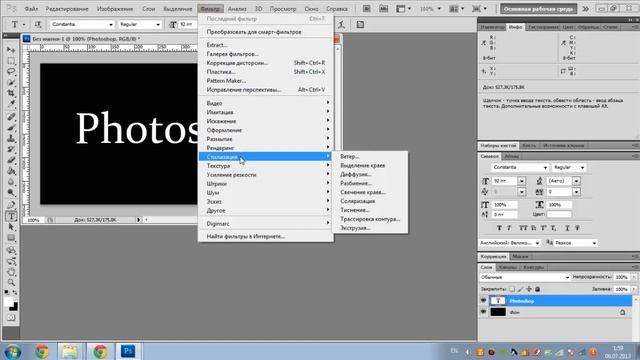The width and height of the screenshot is (640, 360).
Task: Apply Faux Italic style in Character panel
Action: pos(509,228)
